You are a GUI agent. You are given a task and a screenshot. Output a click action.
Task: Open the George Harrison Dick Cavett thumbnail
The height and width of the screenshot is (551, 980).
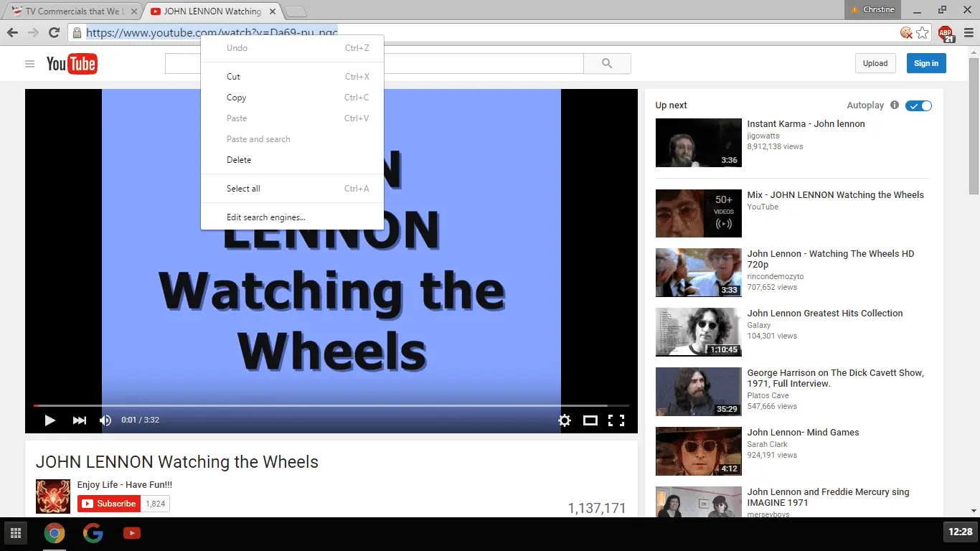[x=699, y=392]
